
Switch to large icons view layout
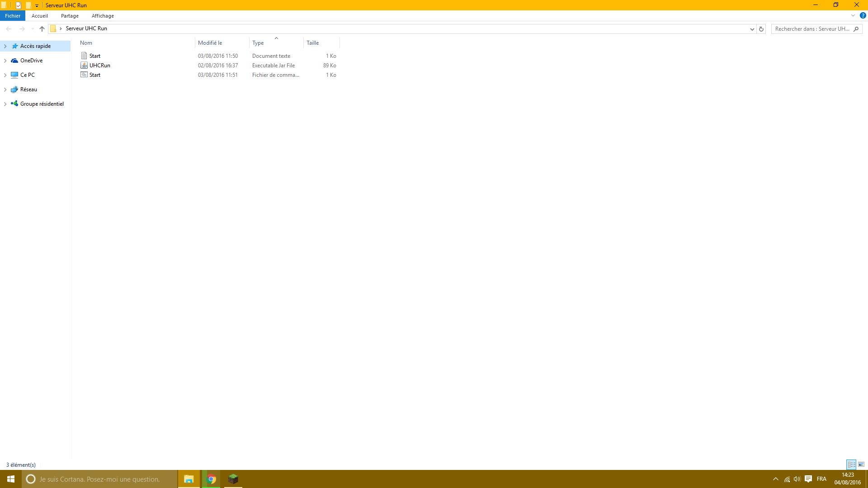(861, 465)
